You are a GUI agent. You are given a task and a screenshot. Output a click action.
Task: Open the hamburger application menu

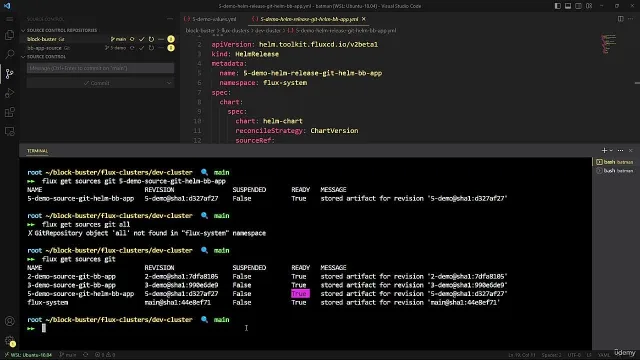coord(9,19)
